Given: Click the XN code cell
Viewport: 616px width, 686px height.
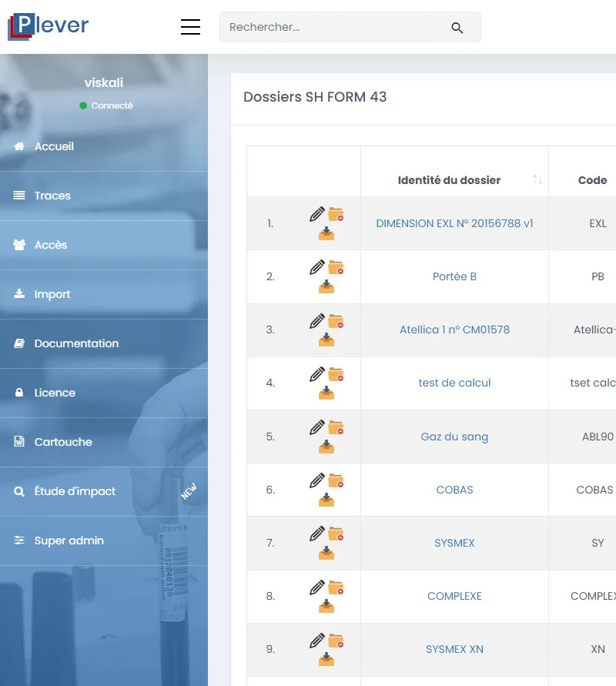Looking at the screenshot, I should point(598,649).
